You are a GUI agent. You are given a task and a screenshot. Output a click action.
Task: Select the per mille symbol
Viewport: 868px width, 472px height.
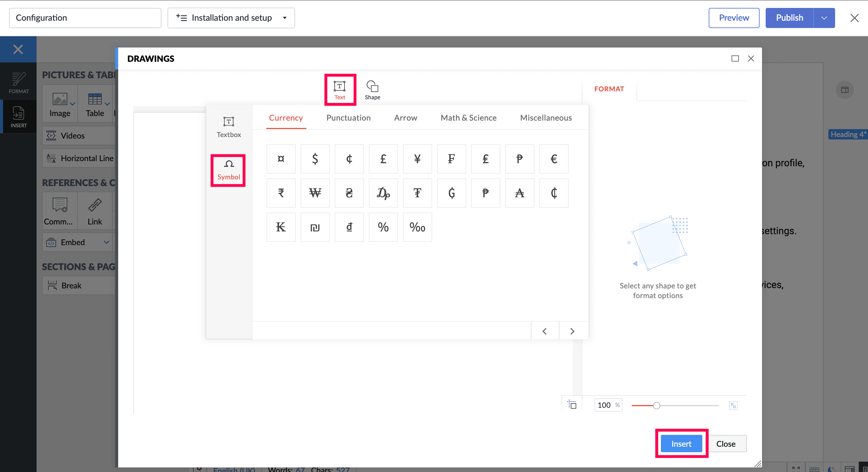coord(417,227)
